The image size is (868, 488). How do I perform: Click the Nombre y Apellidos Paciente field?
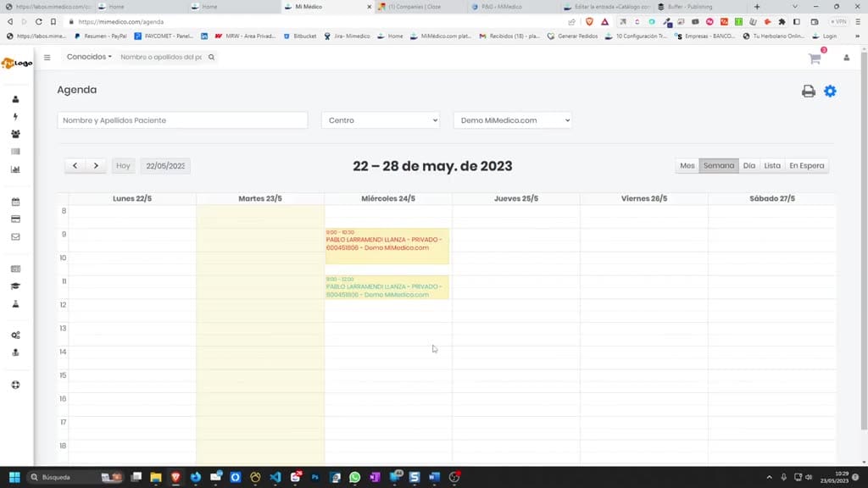click(x=183, y=120)
